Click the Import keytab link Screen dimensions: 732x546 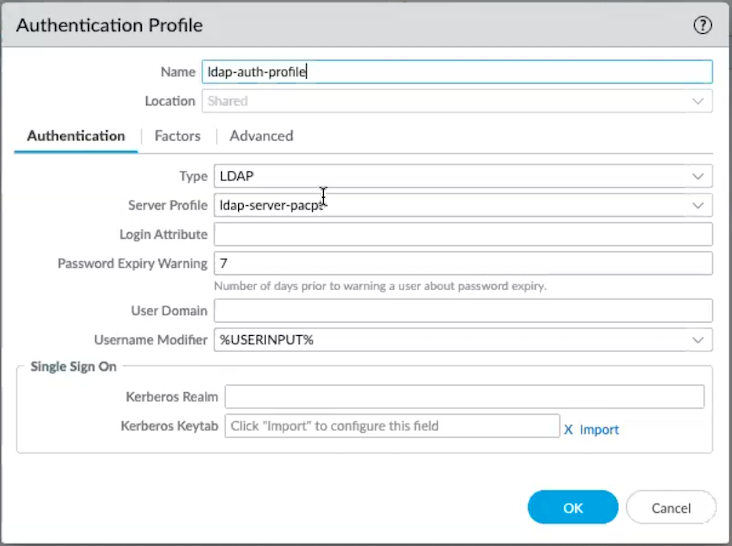[x=599, y=429]
